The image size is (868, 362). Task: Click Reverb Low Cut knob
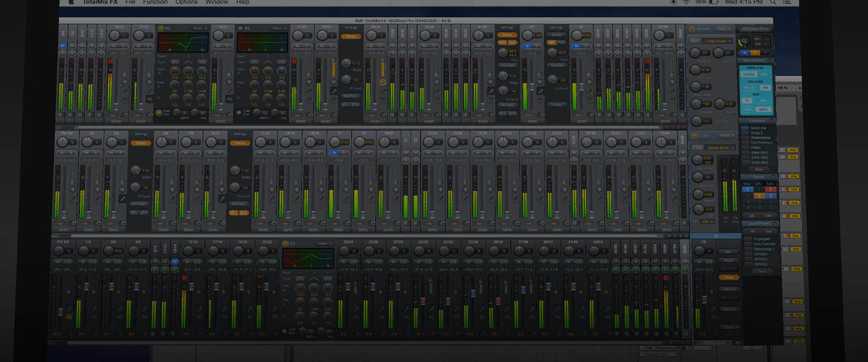(719, 53)
